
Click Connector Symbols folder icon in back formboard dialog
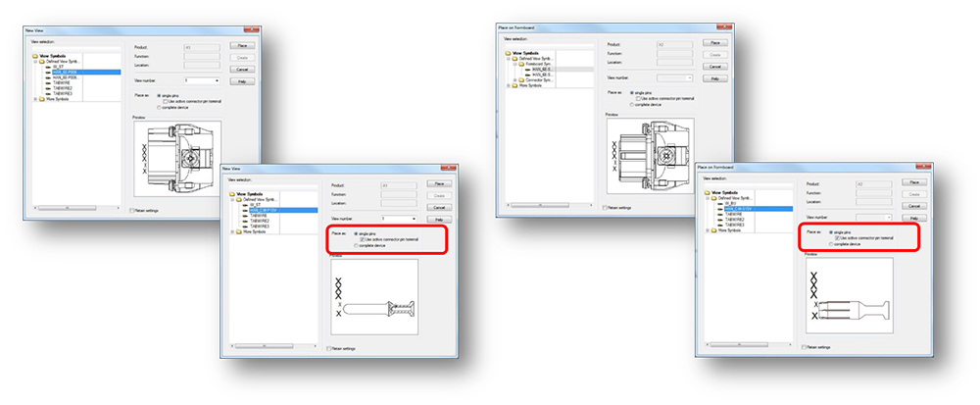[x=520, y=78]
